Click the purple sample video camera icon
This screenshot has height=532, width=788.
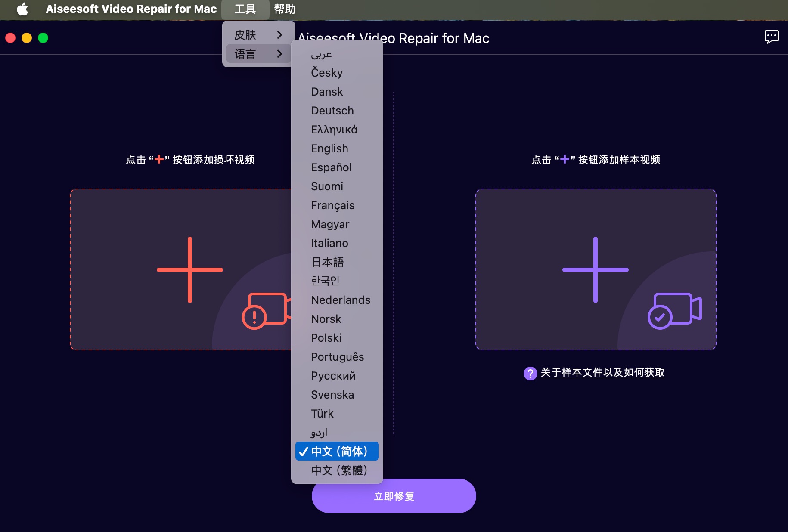click(x=674, y=310)
